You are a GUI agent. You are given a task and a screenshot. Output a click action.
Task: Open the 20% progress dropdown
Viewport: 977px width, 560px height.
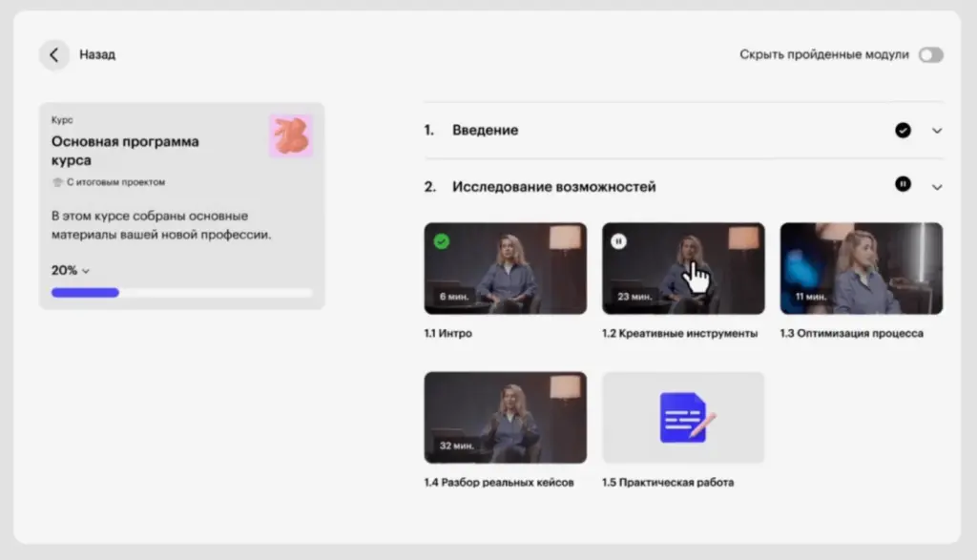click(72, 271)
